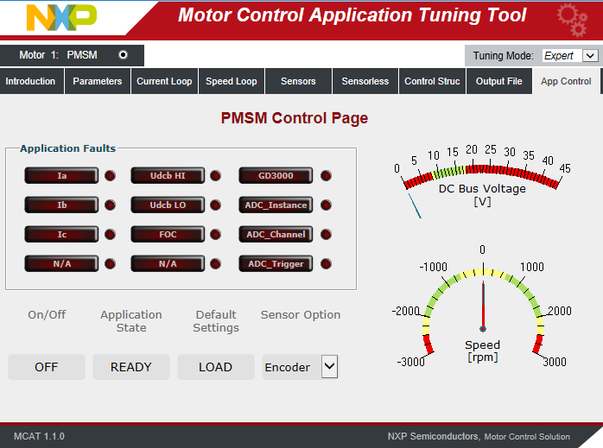Viewport: 603px width, 448px height.
Task: Select the App Control tab
Action: point(566,81)
